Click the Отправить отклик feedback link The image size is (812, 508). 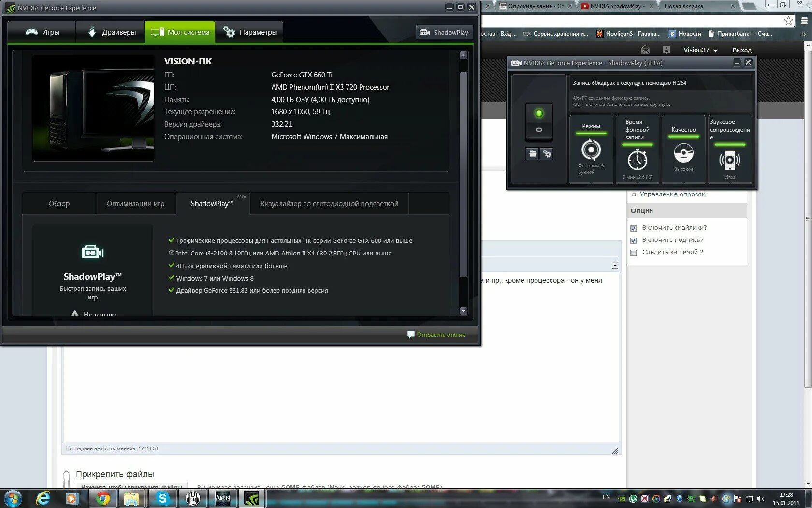[436, 335]
